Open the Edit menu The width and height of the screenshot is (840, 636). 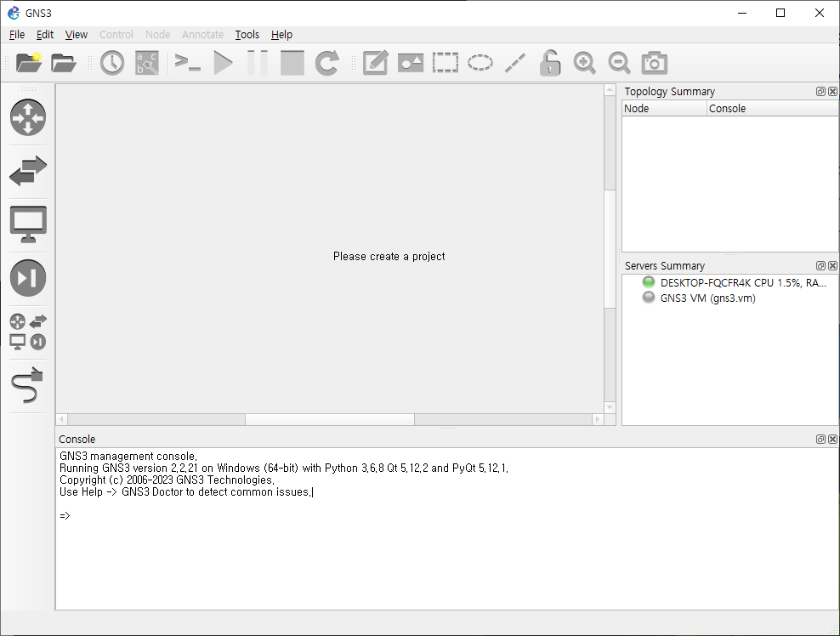[x=45, y=34]
